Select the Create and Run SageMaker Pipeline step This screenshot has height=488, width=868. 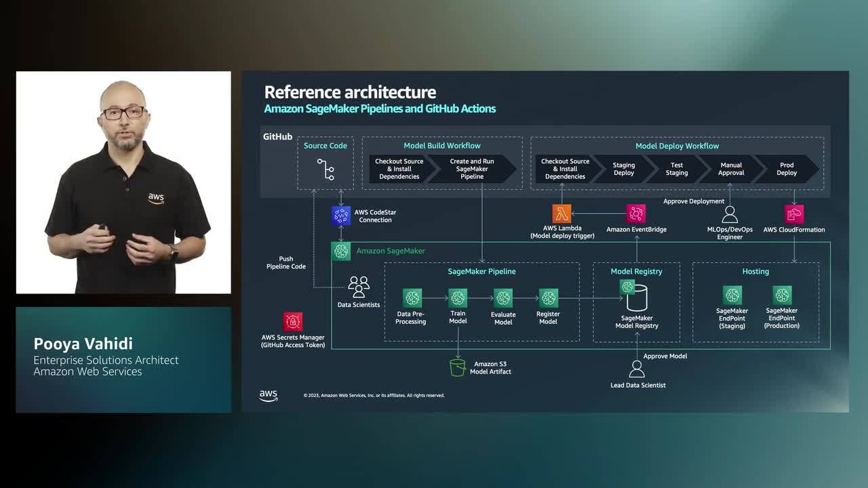click(x=473, y=169)
